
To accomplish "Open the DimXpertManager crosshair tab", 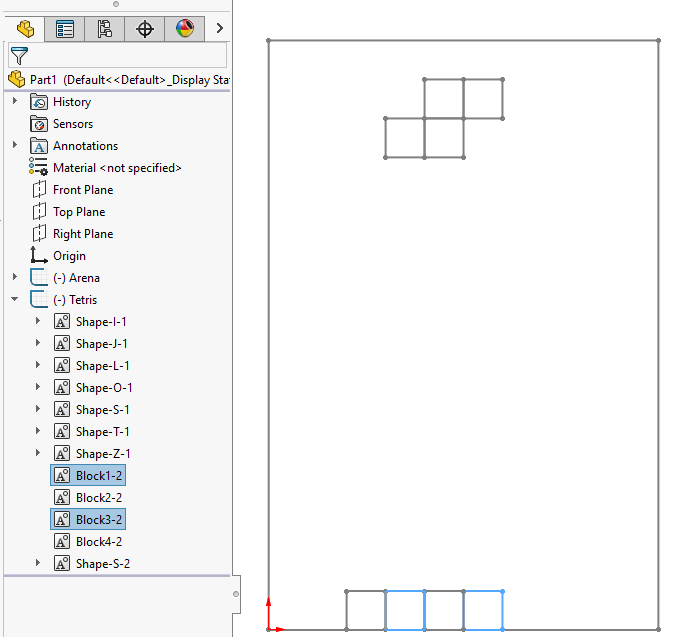I will coord(145,29).
